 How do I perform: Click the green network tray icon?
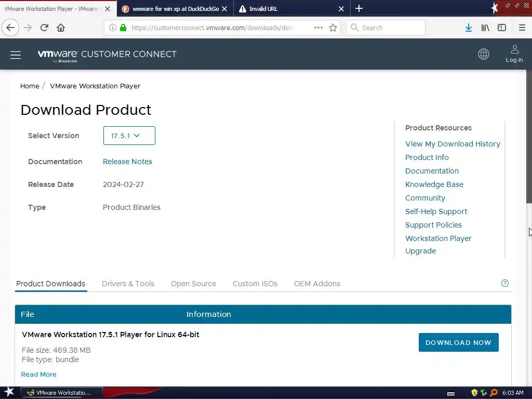484,393
